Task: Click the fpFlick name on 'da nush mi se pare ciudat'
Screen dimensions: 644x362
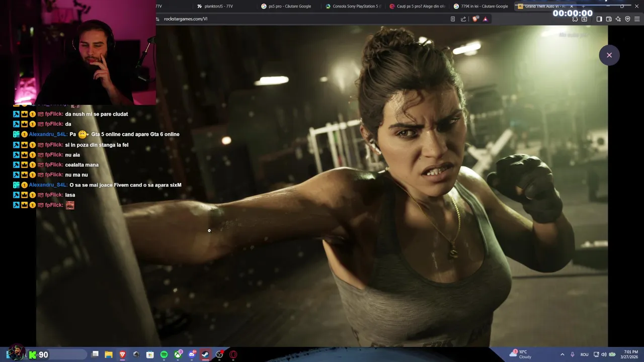Action: (x=54, y=114)
